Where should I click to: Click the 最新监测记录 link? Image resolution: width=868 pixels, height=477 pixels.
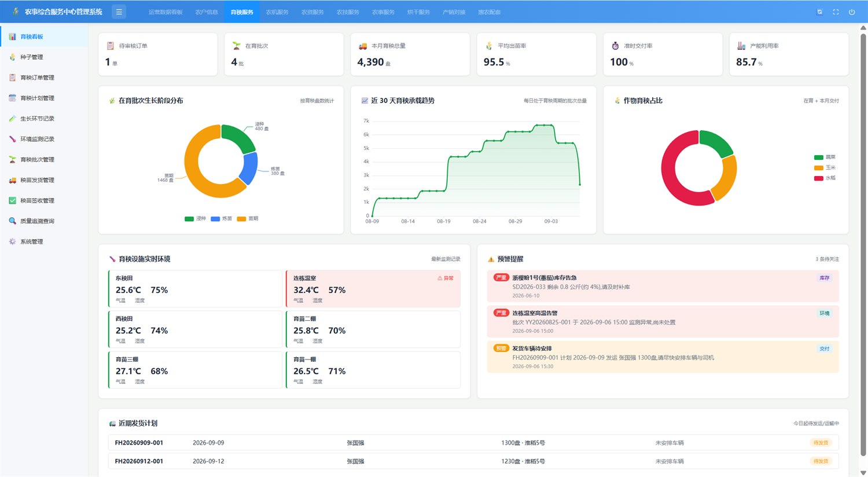click(446, 259)
